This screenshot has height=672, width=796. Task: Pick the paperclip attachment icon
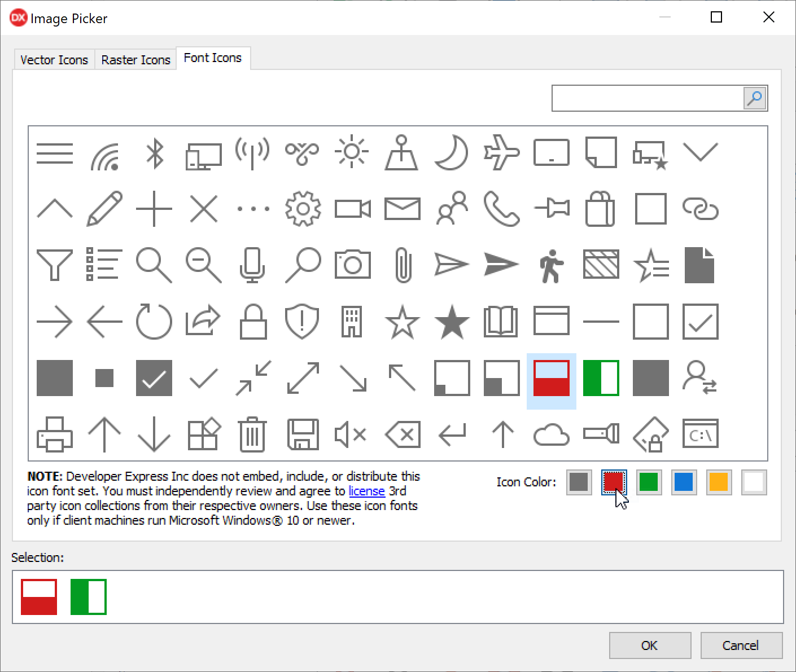pyautogui.click(x=403, y=265)
